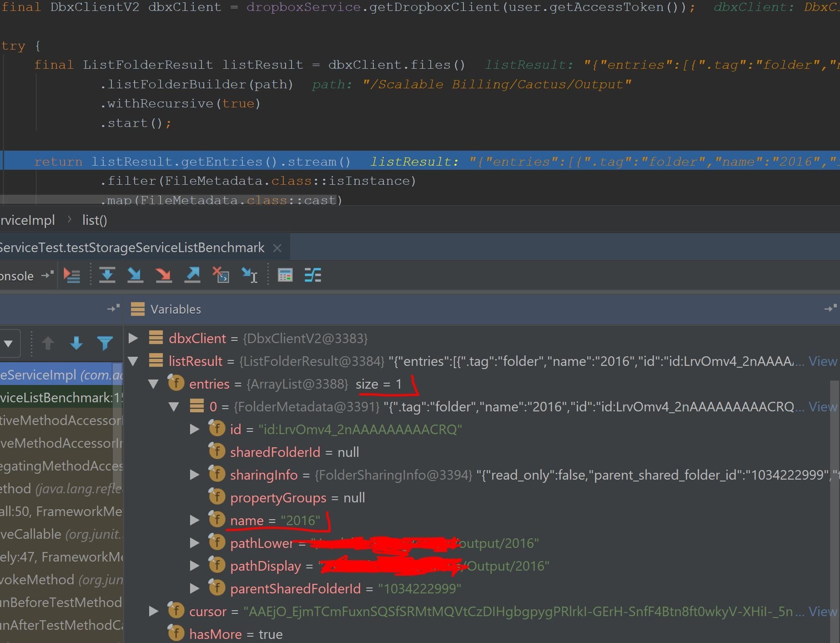Image resolution: width=840 pixels, height=643 pixels.
Task: Click View link next to listResult
Action: click(822, 361)
